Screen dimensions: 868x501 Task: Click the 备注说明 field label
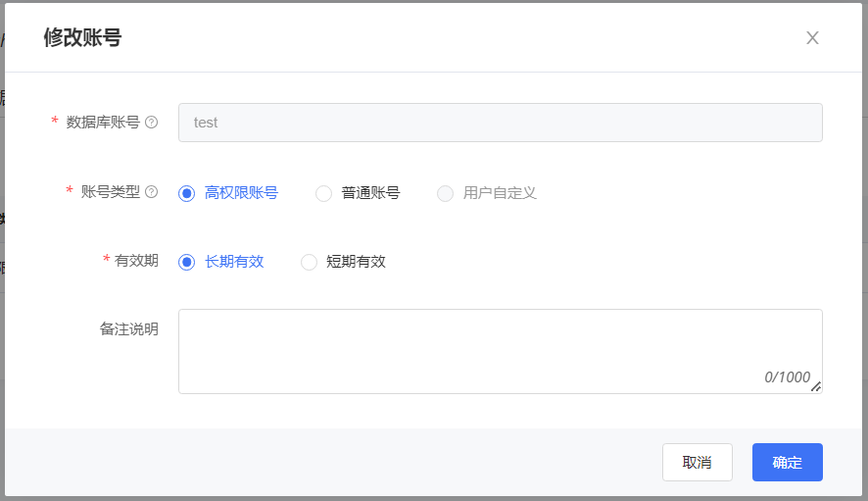(128, 329)
